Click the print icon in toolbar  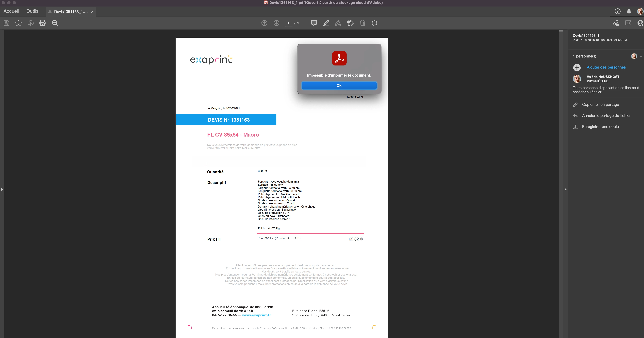tap(42, 23)
